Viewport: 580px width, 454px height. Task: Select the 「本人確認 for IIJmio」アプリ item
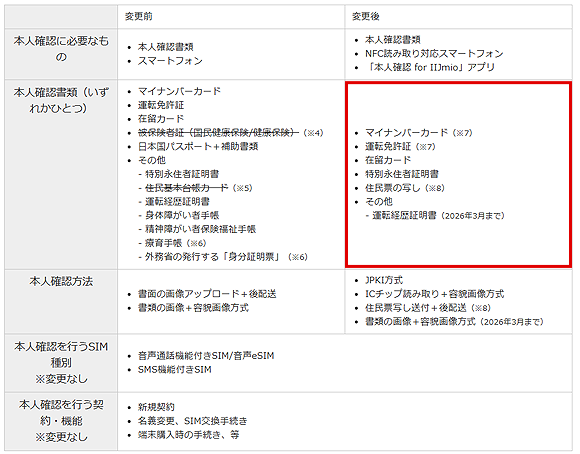430,67
